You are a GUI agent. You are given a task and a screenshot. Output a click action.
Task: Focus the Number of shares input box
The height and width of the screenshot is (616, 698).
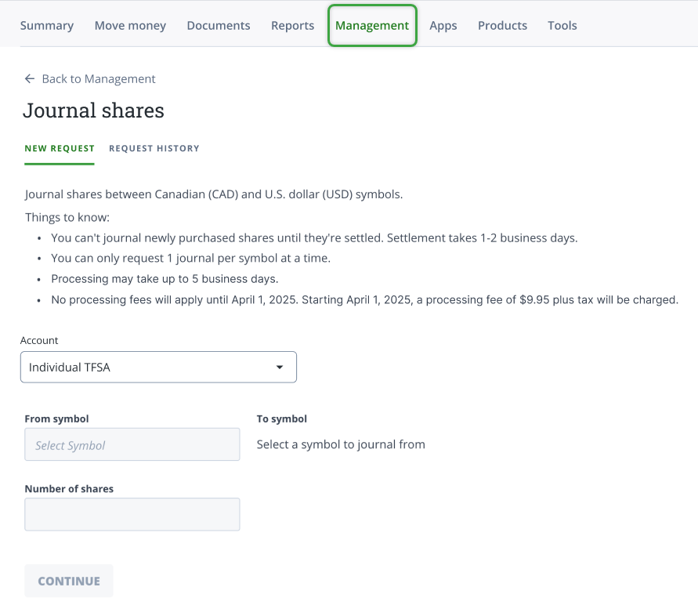tap(132, 514)
